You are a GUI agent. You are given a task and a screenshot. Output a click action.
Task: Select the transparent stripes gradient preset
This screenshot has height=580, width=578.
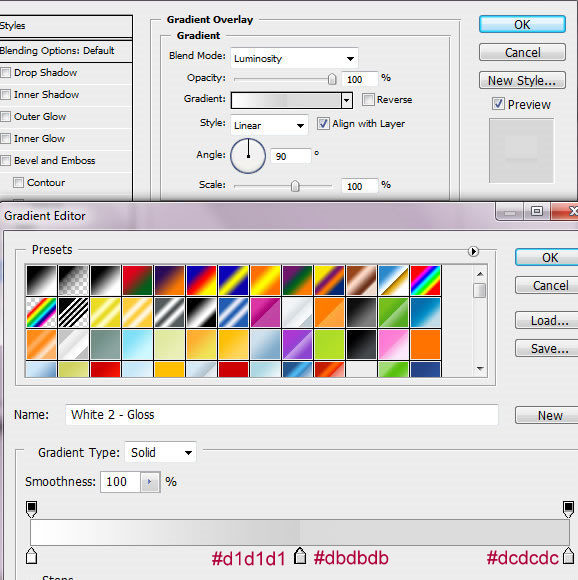pyautogui.click(x=73, y=312)
